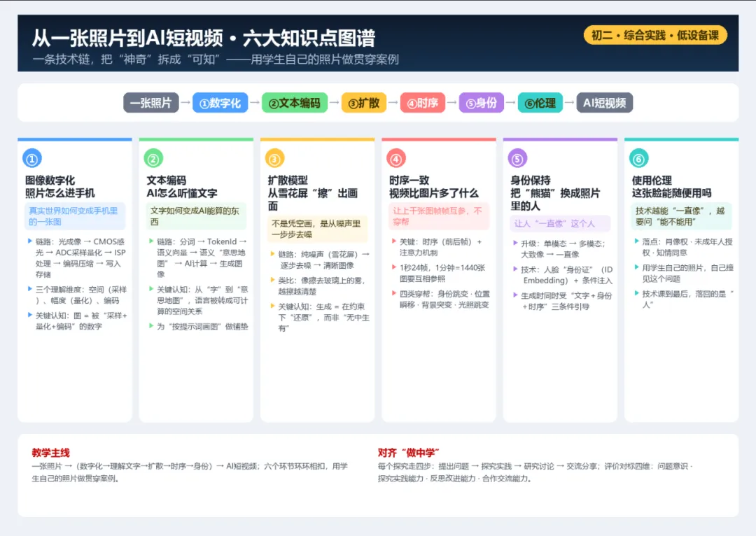
Task: Select the red ④时序 chip
Action: coord(423,103)
